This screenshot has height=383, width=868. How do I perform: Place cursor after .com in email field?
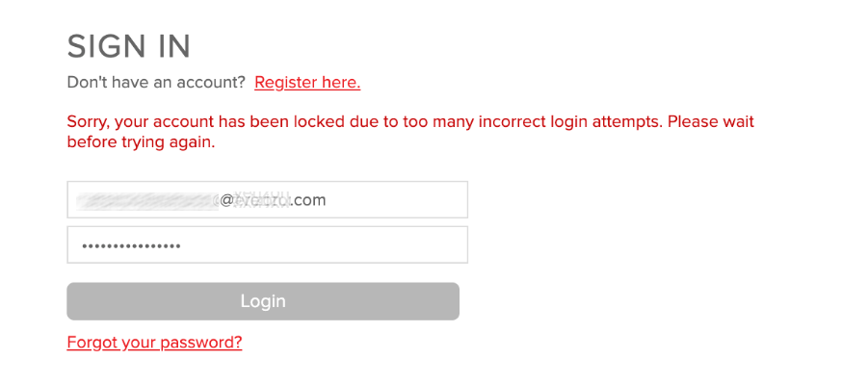coord(328,200)
